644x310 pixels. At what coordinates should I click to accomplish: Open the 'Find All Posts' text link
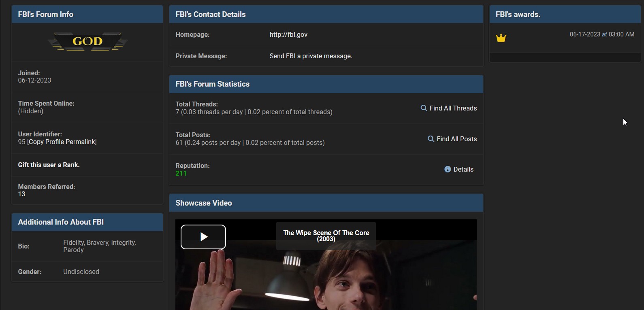pyautogui.click(x=456, y=139)
